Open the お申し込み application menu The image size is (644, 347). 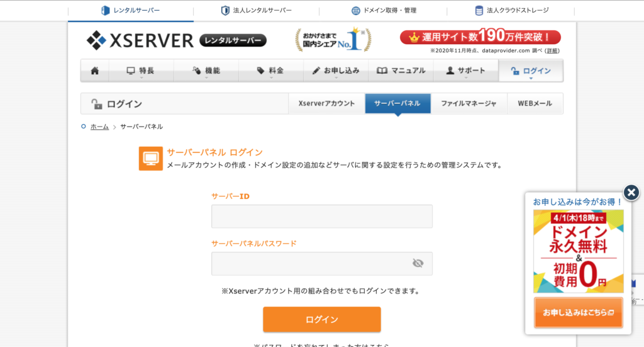[336, 71]
